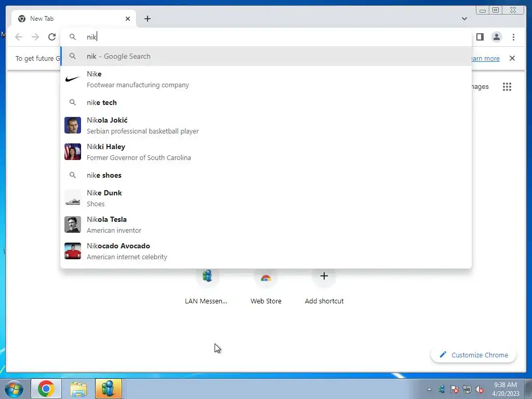Choose the Nikola Tesla suggestion
Screen dimensions: 532x399
(x=266, y=224)
